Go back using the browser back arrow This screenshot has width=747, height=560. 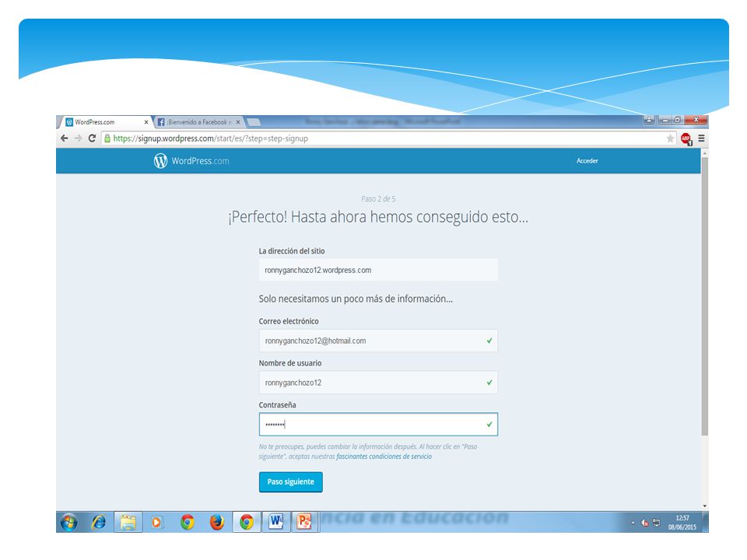coord(65,138)
